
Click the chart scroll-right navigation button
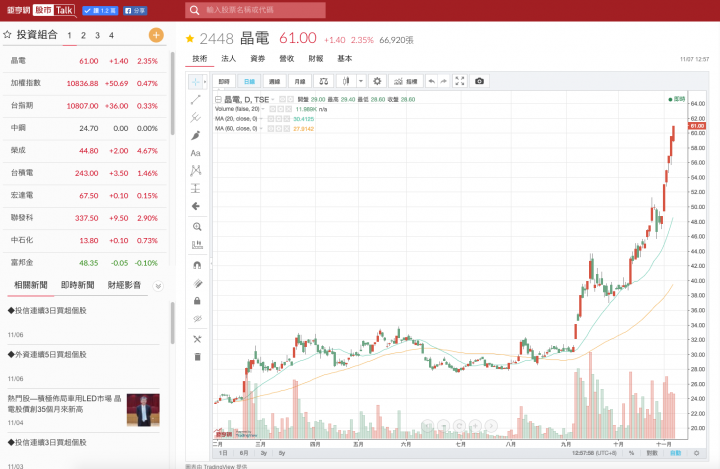(x=491, y=426)
